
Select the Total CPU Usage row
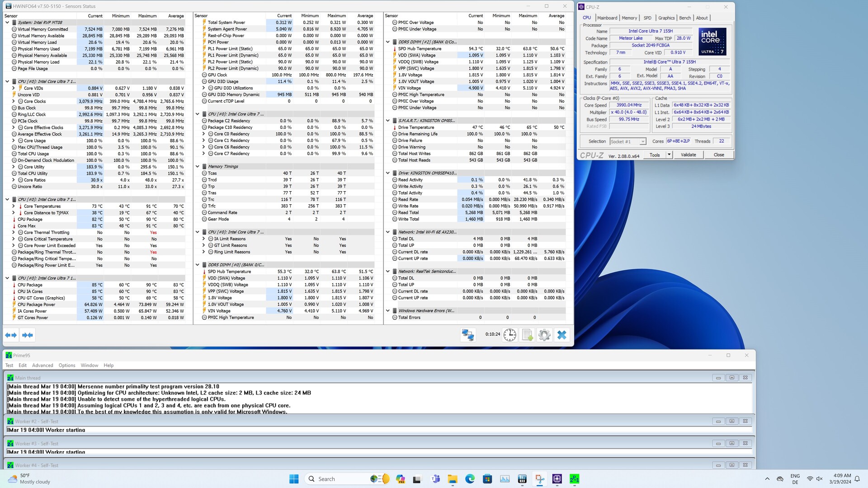[94, 154]
